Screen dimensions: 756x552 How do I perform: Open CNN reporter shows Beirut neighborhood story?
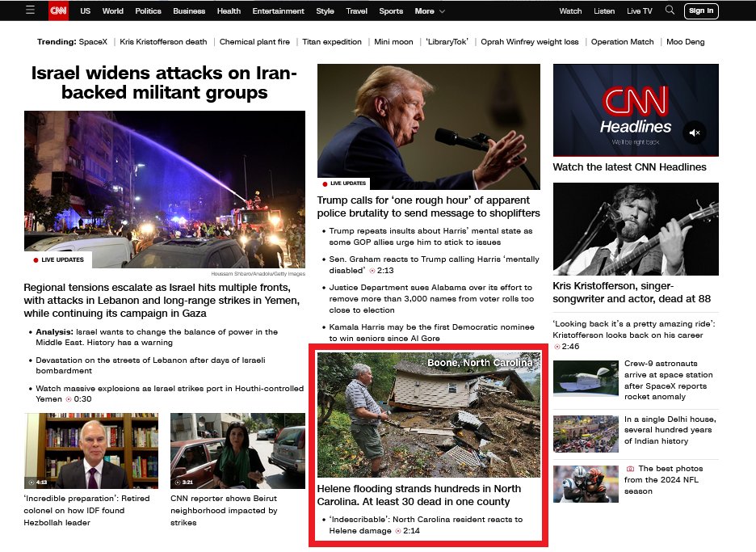tap(224, 511)
